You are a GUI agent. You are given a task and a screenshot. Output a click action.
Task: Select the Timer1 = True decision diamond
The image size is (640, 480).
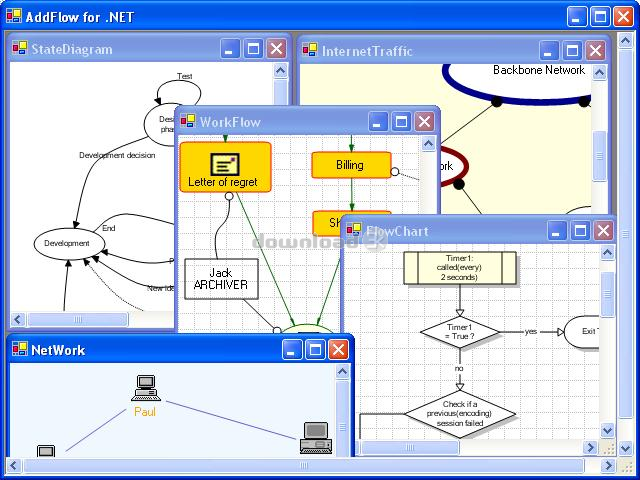pos(460,332)
